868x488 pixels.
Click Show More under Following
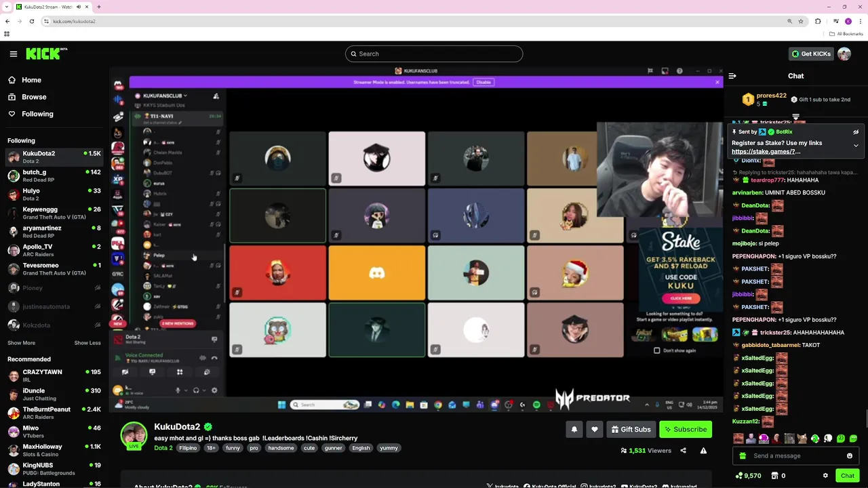[21, 343]
